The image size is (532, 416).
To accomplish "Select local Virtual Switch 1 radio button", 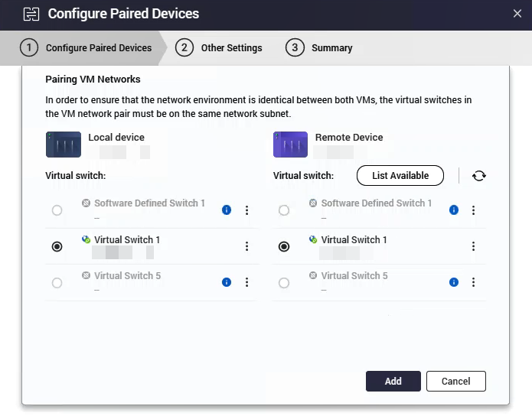I will pyautogui.click(x=57, y=246).
